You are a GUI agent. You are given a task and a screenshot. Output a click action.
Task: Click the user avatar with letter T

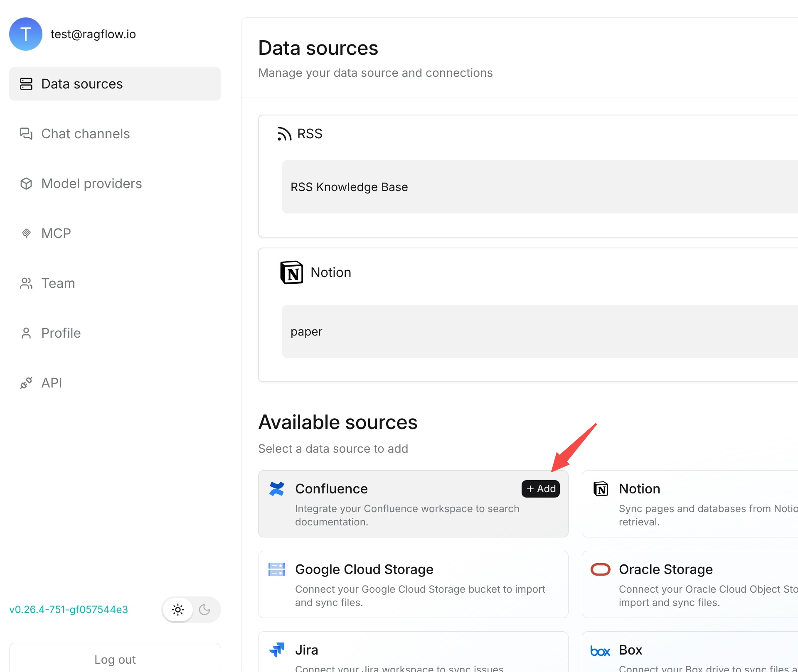[26, 34]
